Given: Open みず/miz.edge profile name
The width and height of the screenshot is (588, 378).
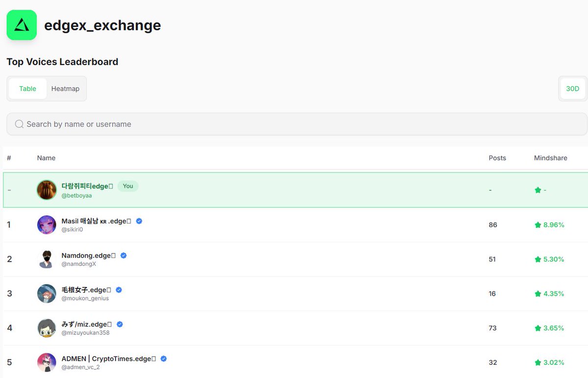Looking at the screenshot, I should (x=87, y=324).
